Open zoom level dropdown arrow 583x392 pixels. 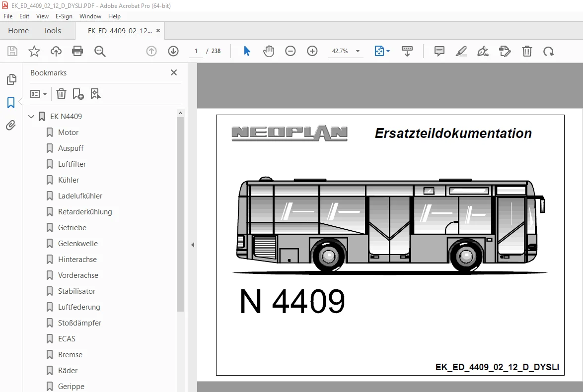click(x=358, y=51)
